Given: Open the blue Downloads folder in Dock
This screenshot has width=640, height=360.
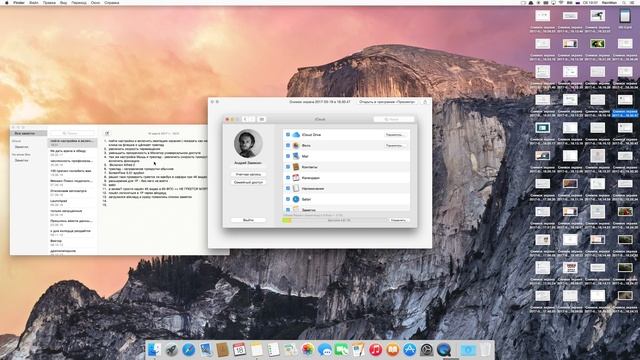Looking at the screenshot, I should [x=468, y=349].
